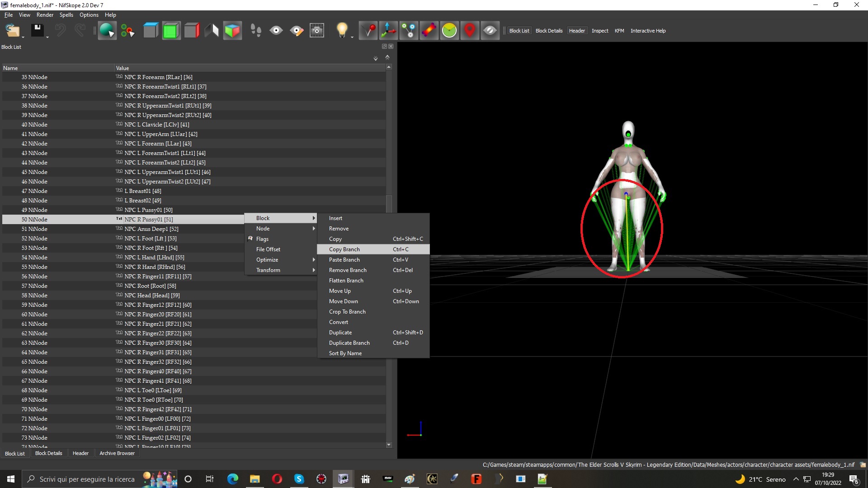The image size is (868, 488).
Task: Click the camera screenshot icon
Action: [317, 31]
